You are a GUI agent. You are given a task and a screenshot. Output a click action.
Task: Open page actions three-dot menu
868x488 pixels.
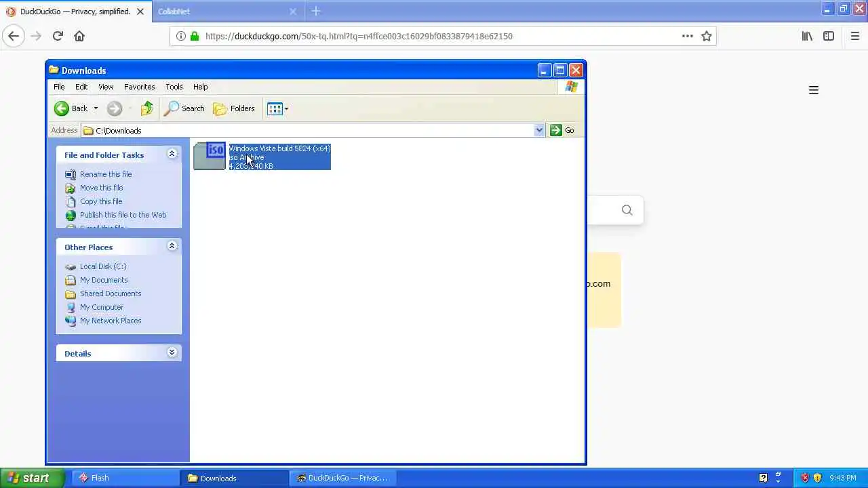coord(687,36)
